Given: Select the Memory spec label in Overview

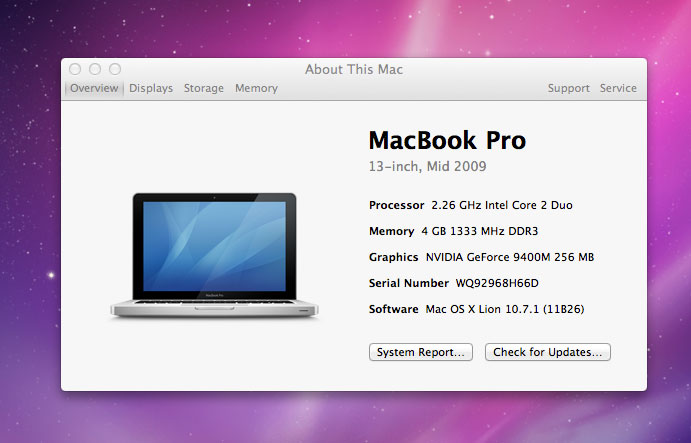Looking at the screenshot, I should tap(391, 231).
